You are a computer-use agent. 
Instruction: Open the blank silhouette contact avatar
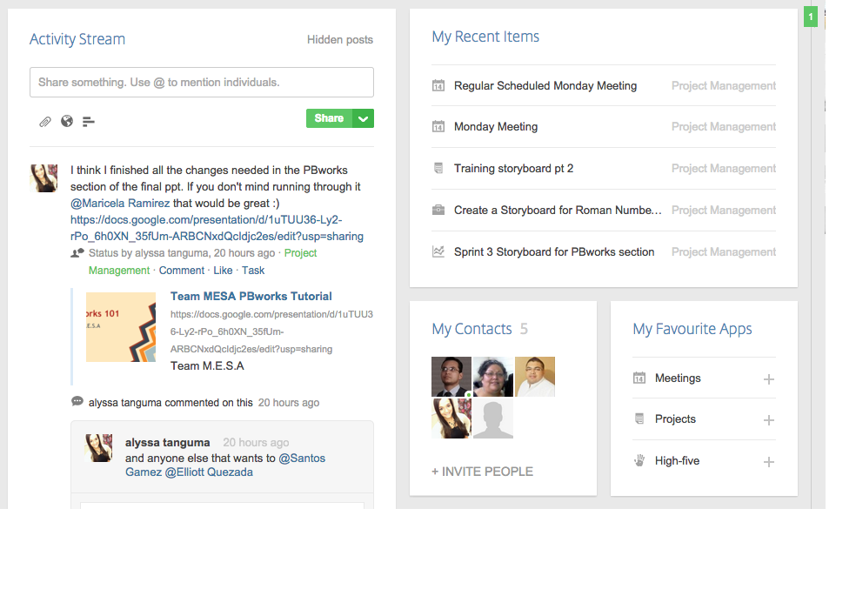coord(493,418)
